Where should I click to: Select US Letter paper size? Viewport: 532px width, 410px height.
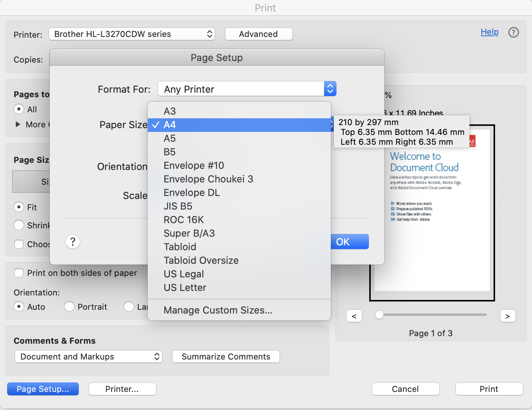[185, 288]
